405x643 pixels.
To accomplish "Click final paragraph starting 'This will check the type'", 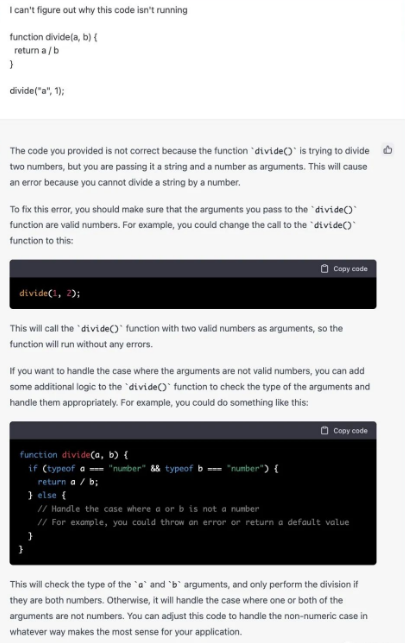I will (x=189, y=608).
